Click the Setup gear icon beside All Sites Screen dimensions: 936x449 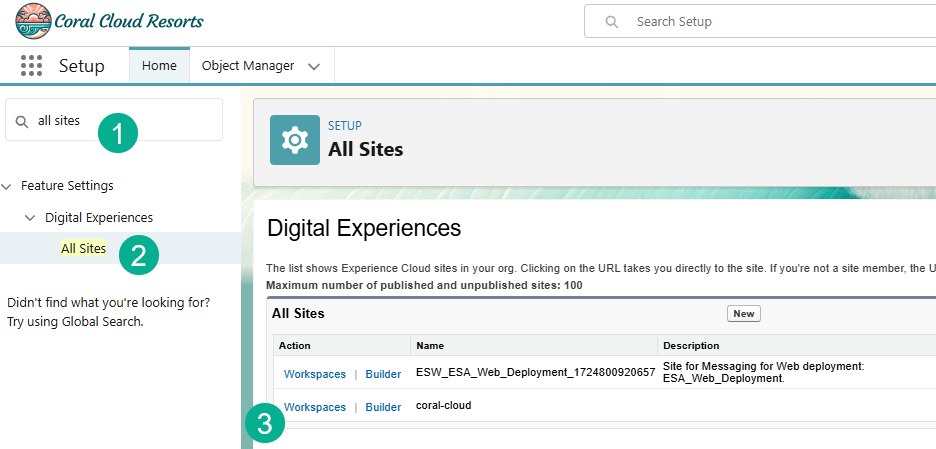[295, 139]
